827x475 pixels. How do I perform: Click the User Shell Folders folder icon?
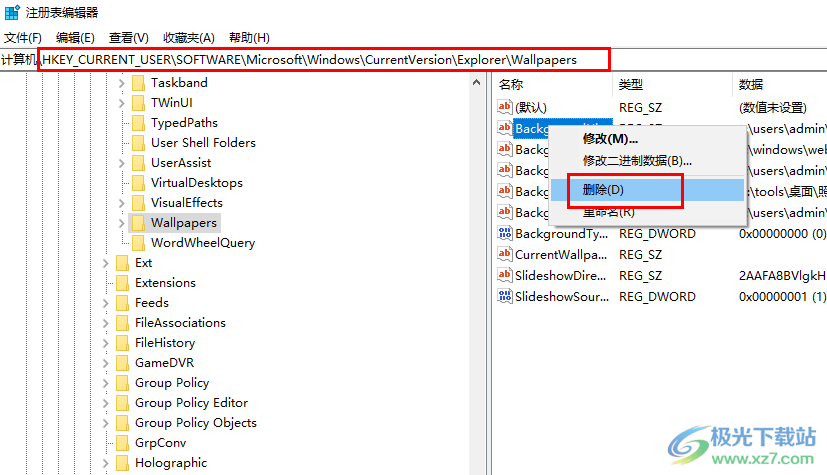pyautogui.click(x=138, y=143)
